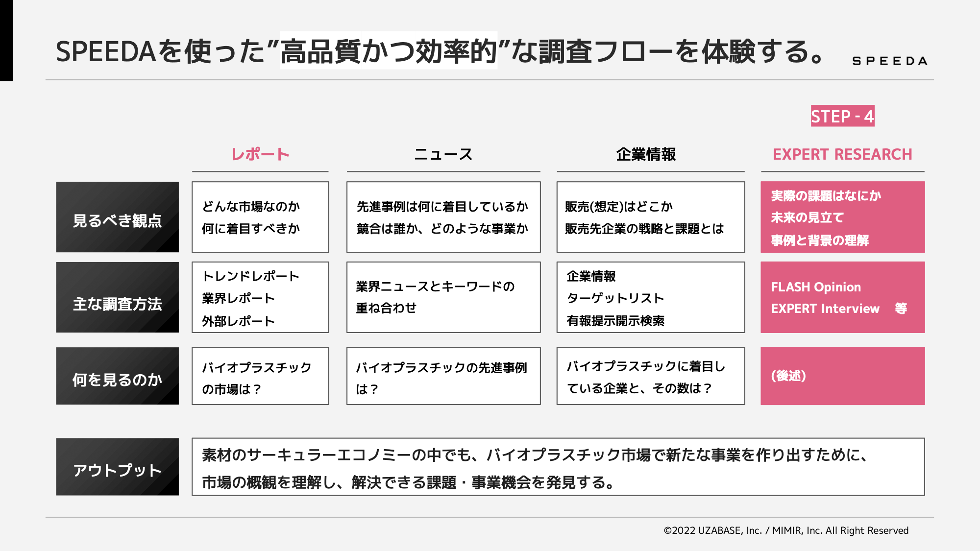Viewport: 980px width, 551px height.
Task: Click the ©2022 UZABASE copyright notice
Action: click(x=786, y=530)
